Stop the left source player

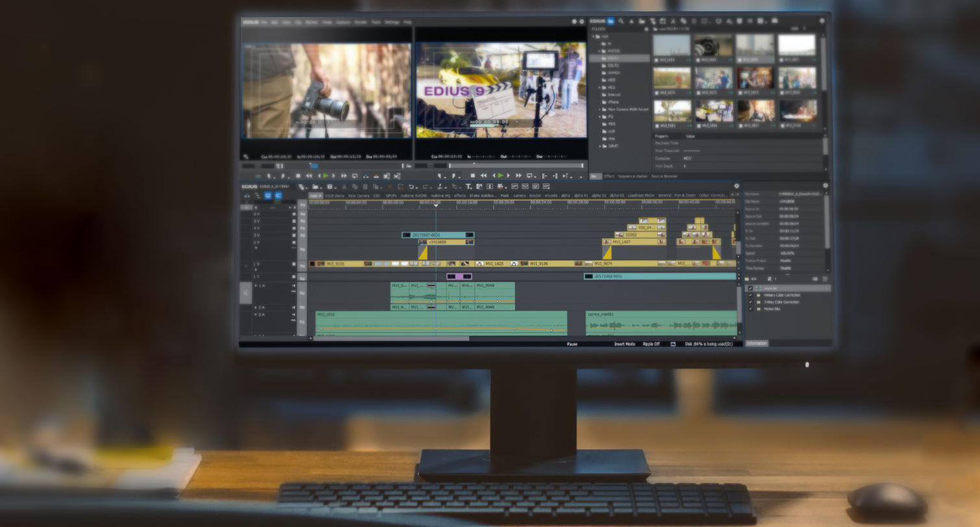click(x=298, y=176)
